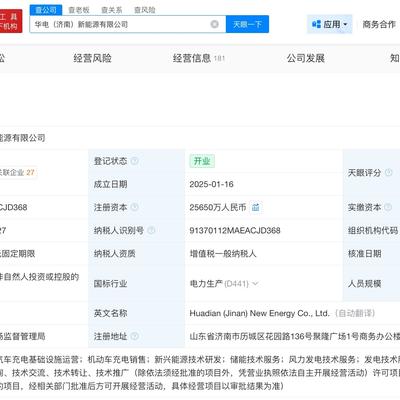400x400 pixels.
Task: Click the 开业 status badge
Action: coord(202,161)
